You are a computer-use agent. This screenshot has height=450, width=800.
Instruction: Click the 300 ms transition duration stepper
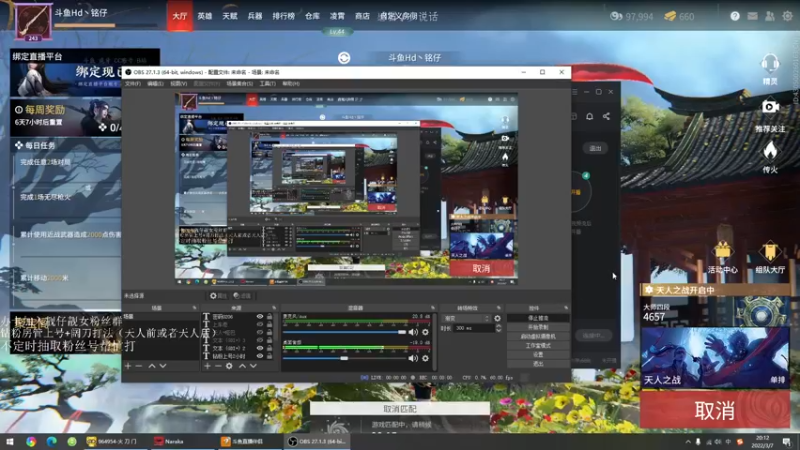498,328
